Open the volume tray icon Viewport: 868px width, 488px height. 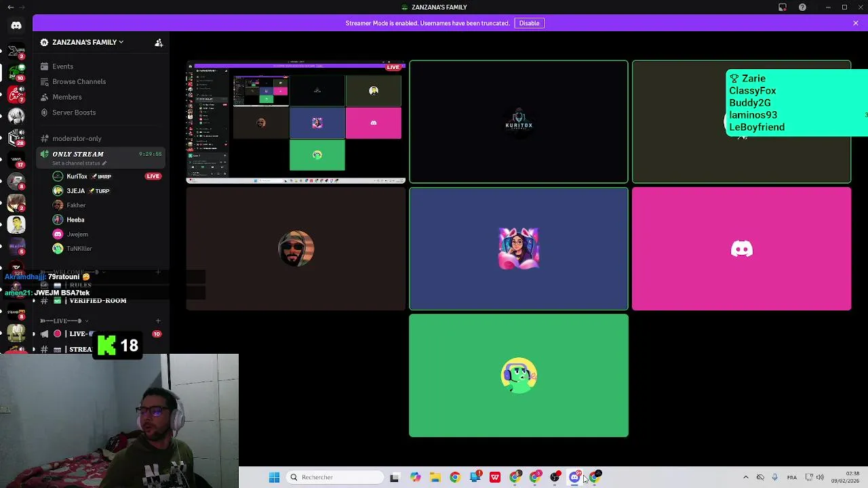pos(820,477)
